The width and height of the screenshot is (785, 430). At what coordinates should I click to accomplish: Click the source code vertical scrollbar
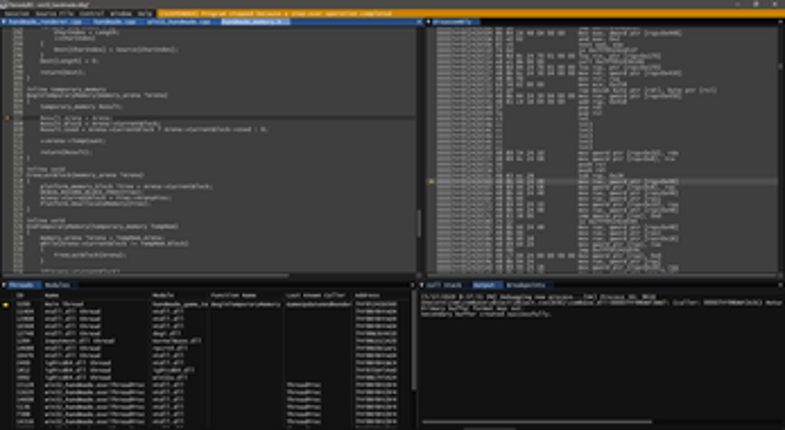click(x=418, y=150)
